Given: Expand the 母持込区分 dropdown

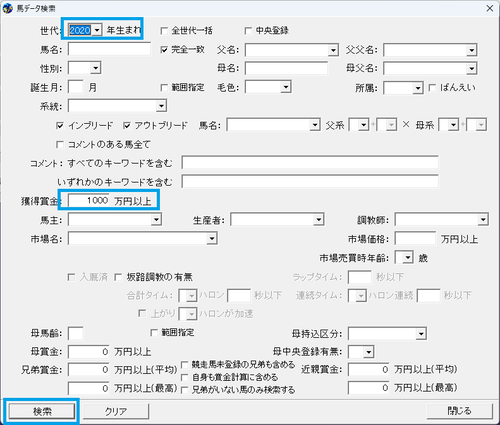Looking at the screenshot, I should (x=421, y=334).
